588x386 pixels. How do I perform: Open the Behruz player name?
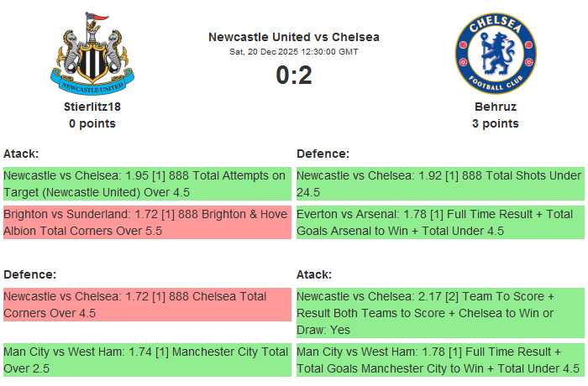(x=495, y=107)
